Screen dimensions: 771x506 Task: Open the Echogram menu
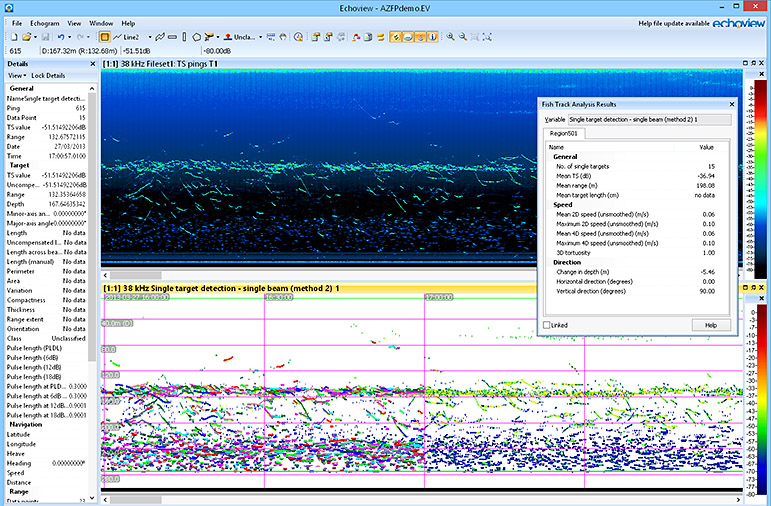(x=45, y=23)
